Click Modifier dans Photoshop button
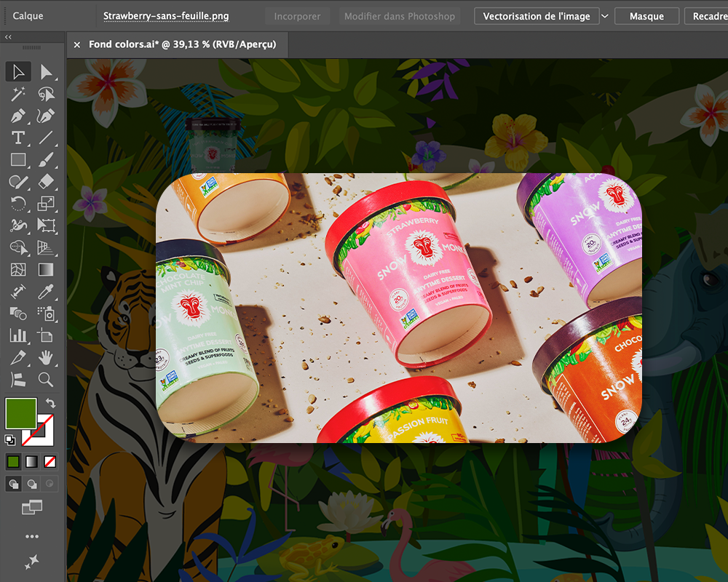Image resolution: width=728 pixels, height=582 pixels. coord(399,16)
